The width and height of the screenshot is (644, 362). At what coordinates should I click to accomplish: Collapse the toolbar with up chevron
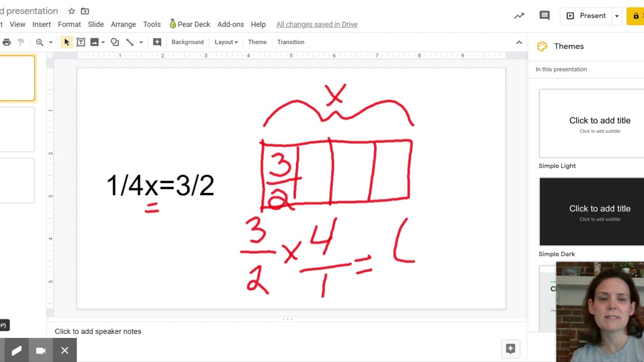pos(519,42)
